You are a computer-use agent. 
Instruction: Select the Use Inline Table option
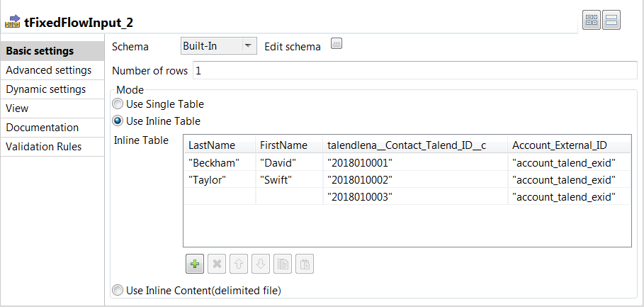[118, 121]
